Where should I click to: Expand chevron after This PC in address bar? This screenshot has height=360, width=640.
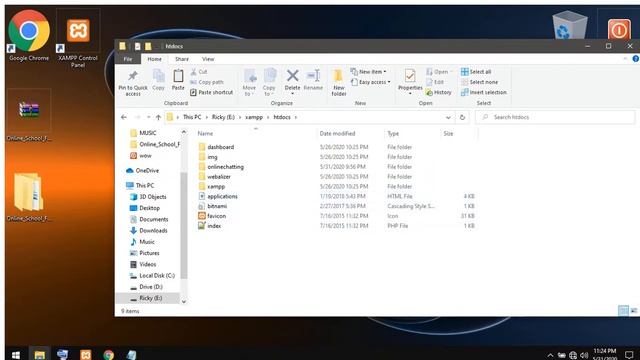pos(207,117)
